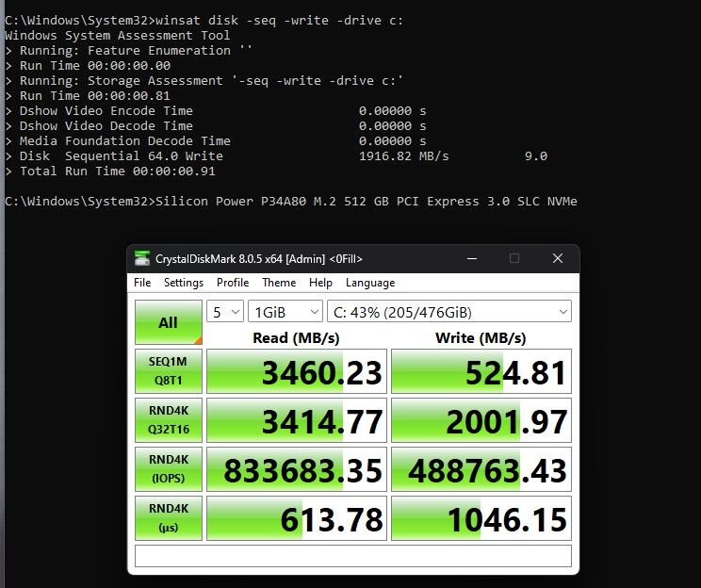The width and height of the screenshot is (701, 588).
Task: Open the File menu
Action: pyautogui.click(x=142, y=283)
